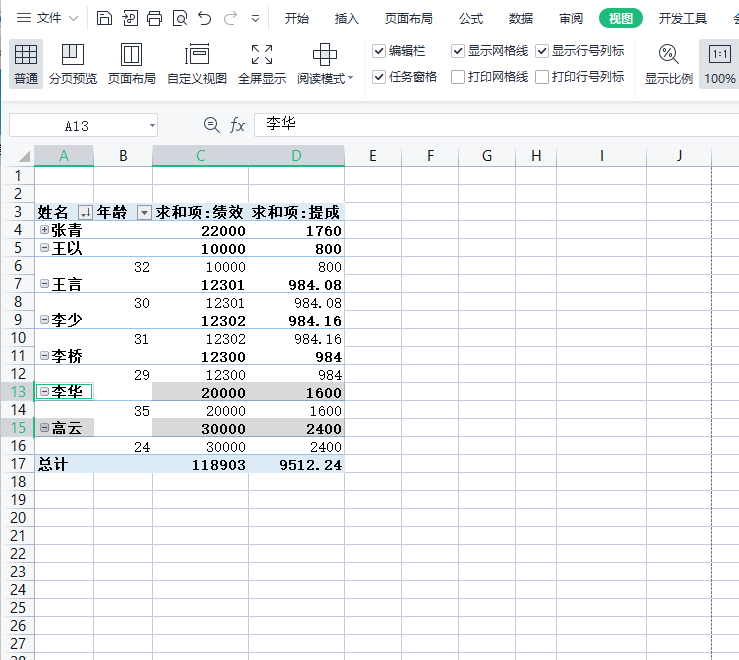739x660 pixels.
Task: Open the 公式 ribbon tab
Action: pyautogui.click(x=471, y=18)
